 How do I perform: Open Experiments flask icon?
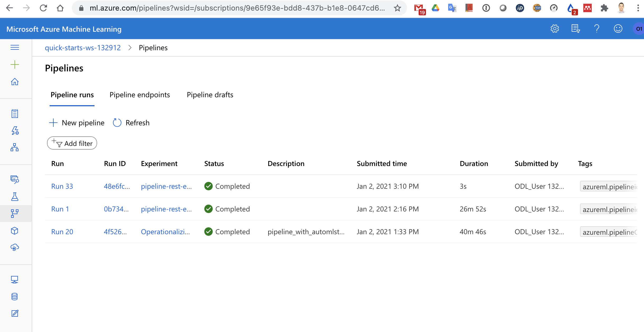15,196
